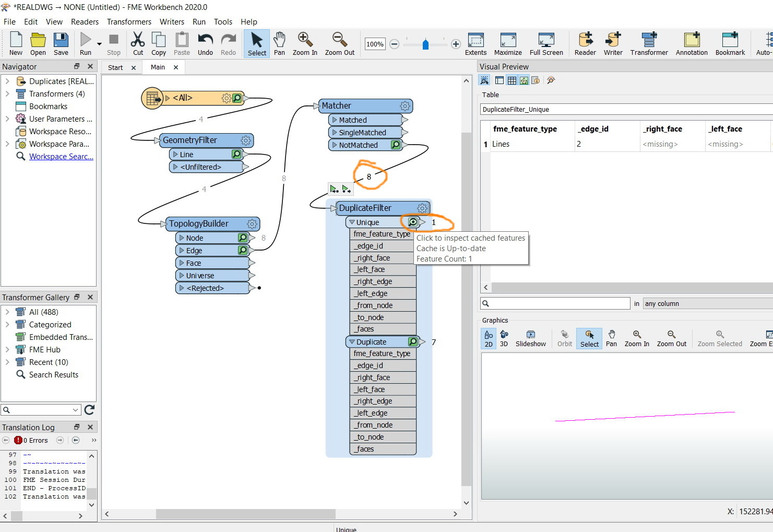Select Search Results in Transformer Gallery

click(53, 375)
